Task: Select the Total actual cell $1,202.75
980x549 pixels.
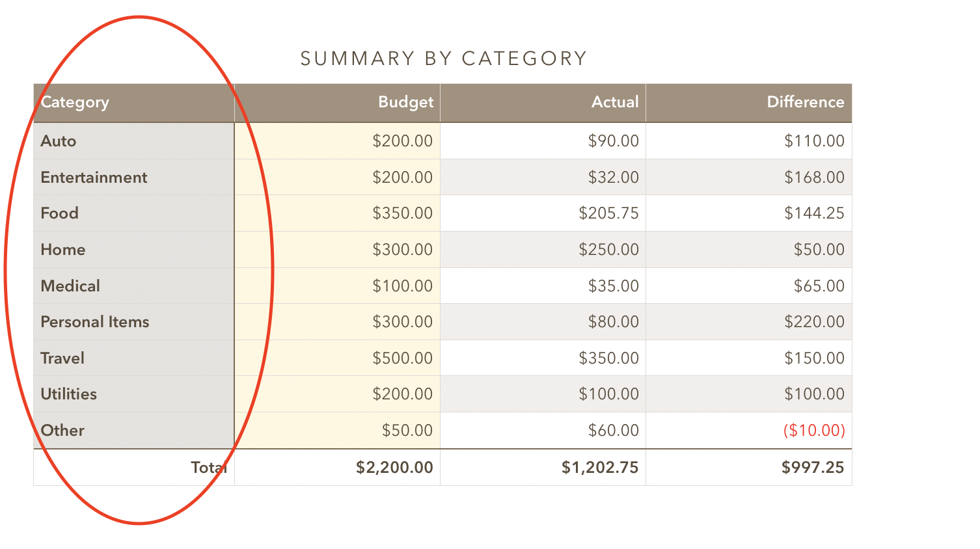Action: (600, 468)
